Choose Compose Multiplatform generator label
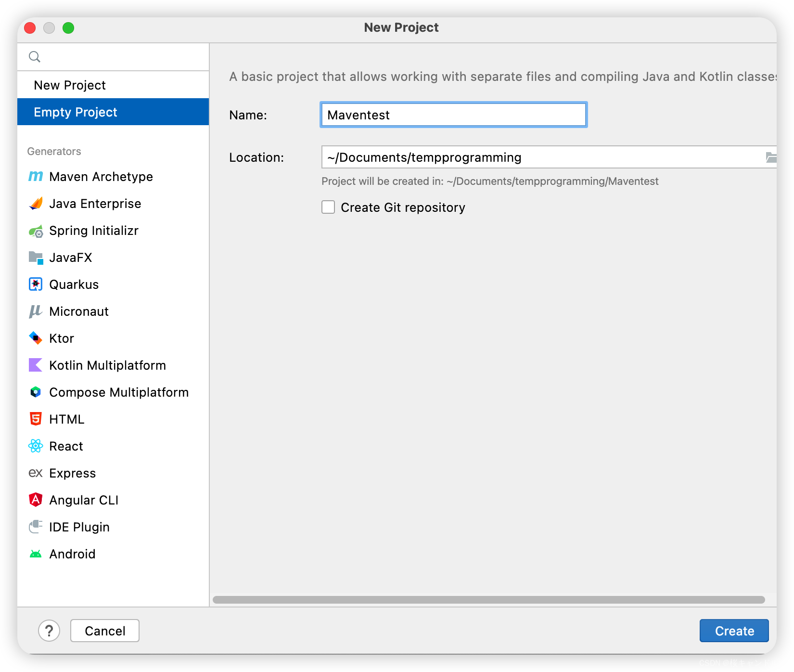Image resolution: width=794 pixels, height=672 pixels. [119, 392]
